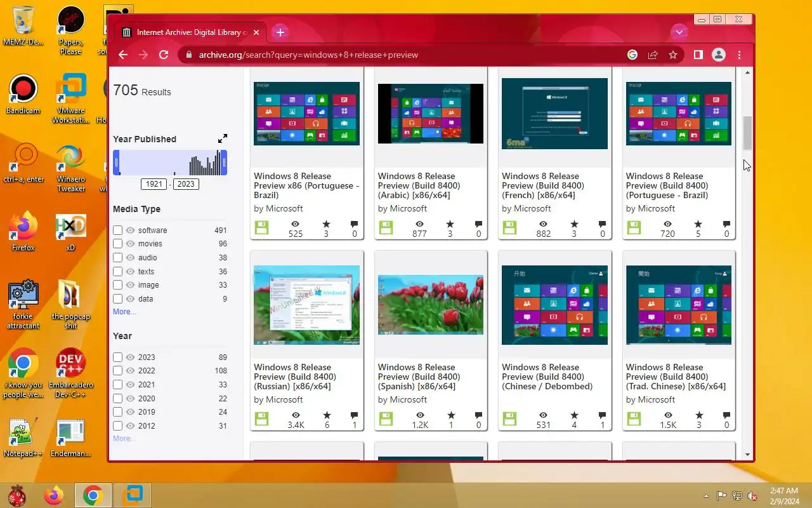Click reviews bubble on Spanish item
The image size is (812, 508).
coord(478,415)
